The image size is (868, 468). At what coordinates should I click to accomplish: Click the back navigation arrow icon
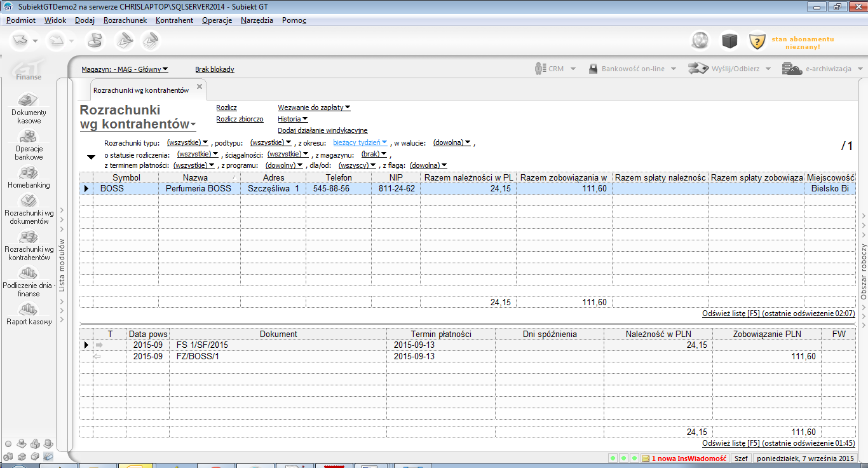tap(20, 41)
